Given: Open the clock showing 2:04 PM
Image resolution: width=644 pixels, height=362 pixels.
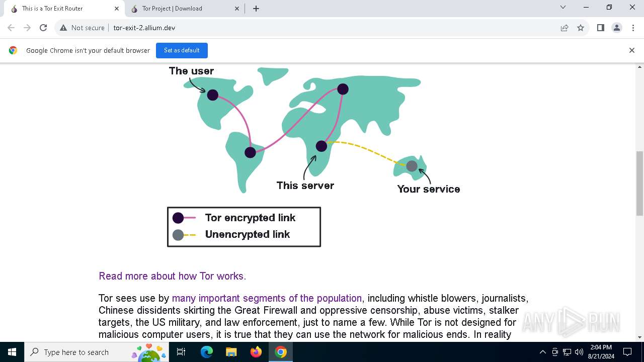Looking at the screenshot, I should (x=601, y=352).
